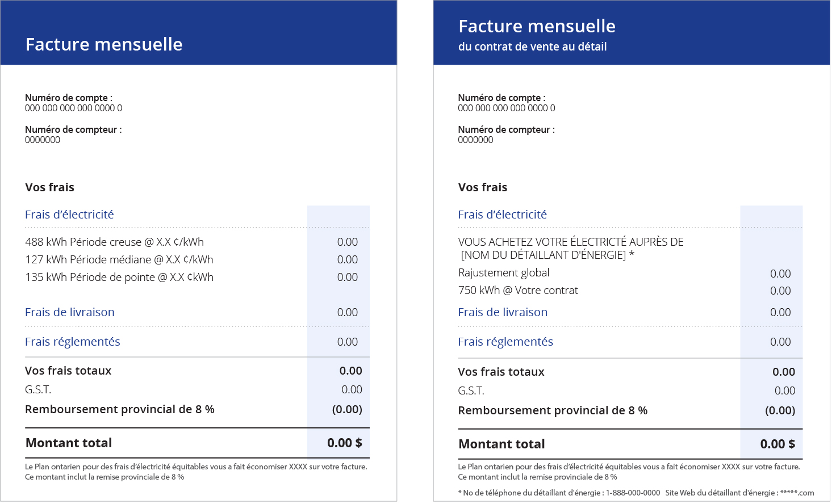Screen dimensions: 836x504
Task: Click 'Frais d'électricité' heading in right bill
Action: click(x=502, y=215)
